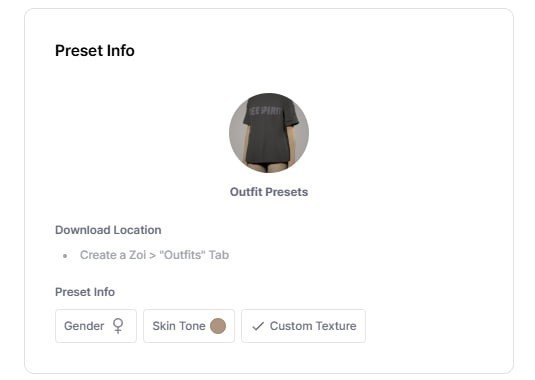535x380 pixels.
Task: Click the "Download Location" heading
Action: coord(108,230)
